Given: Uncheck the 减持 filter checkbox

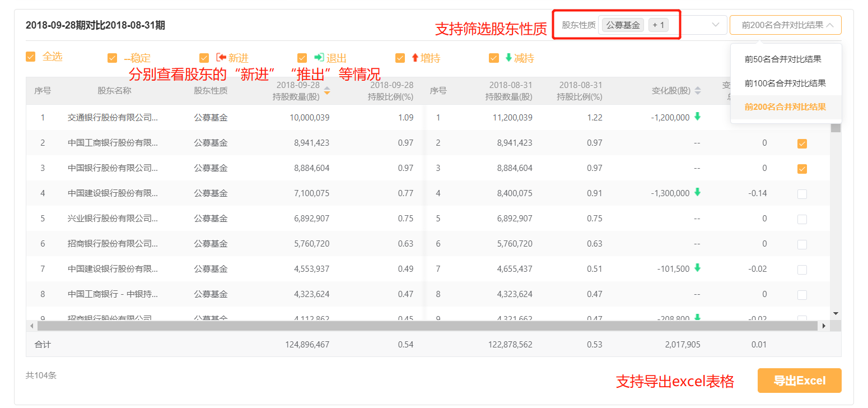Looking at the screenshot, I should click(494, 58).
